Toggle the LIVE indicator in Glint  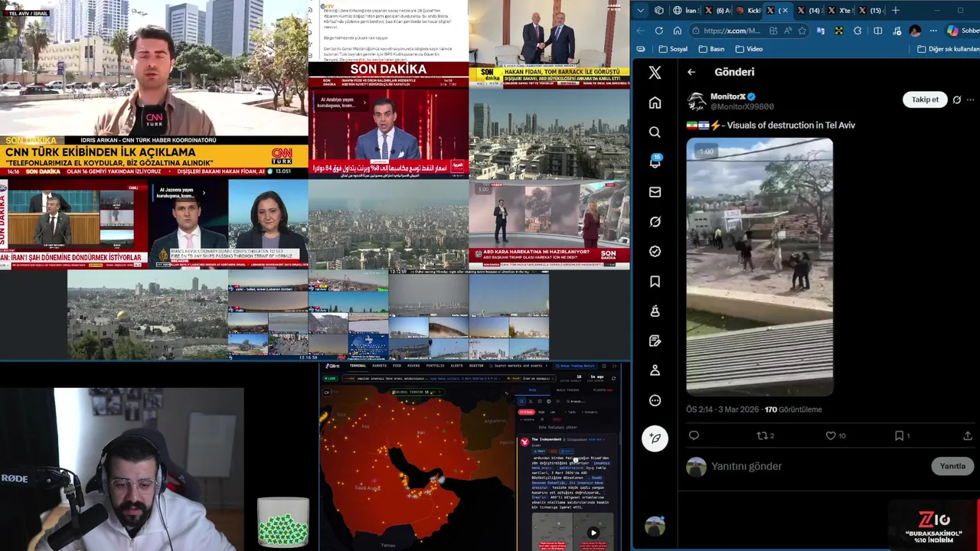tap(331, 378)
